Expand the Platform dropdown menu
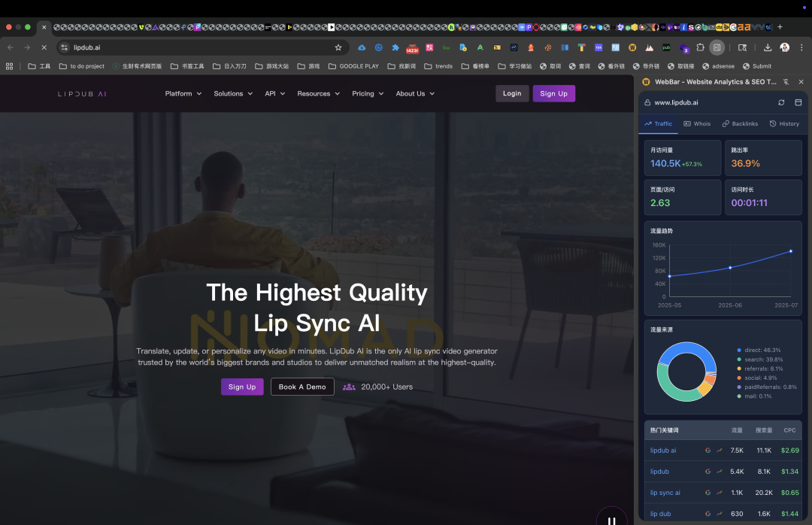 tap(183, 94)
